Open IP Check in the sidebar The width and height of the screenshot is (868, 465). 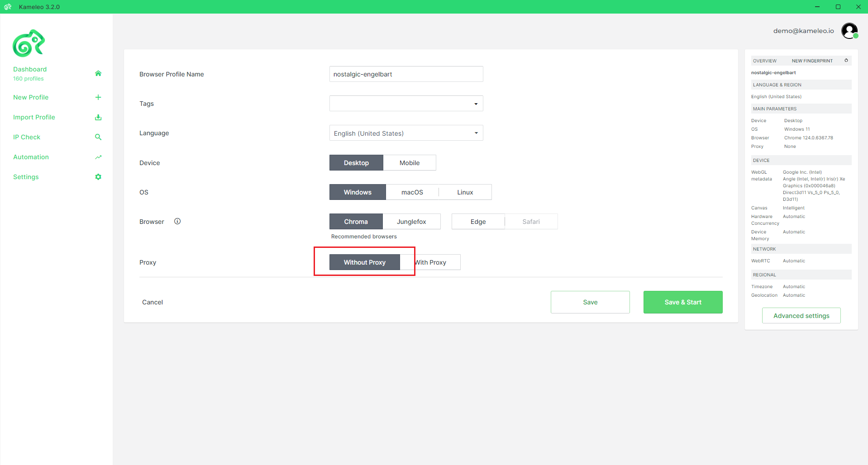[27, 137]
